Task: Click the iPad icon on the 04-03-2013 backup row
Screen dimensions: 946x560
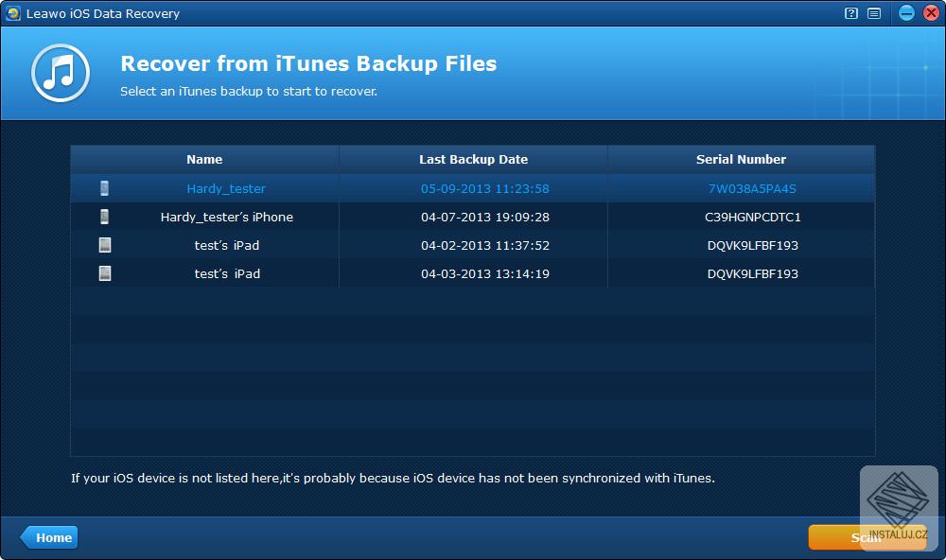Action: [104, 273]
